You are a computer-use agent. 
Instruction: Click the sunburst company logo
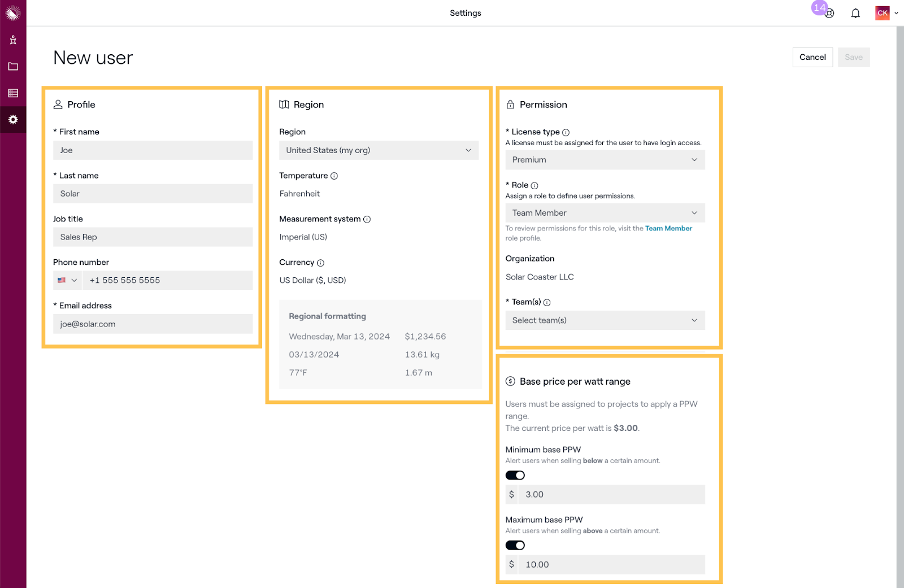click(x=13, y=12)
